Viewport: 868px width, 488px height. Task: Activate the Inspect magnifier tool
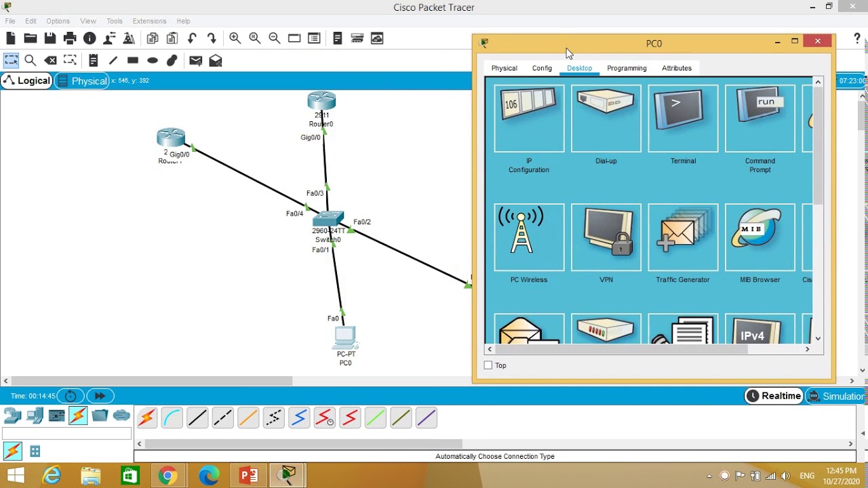pos(31,60)
